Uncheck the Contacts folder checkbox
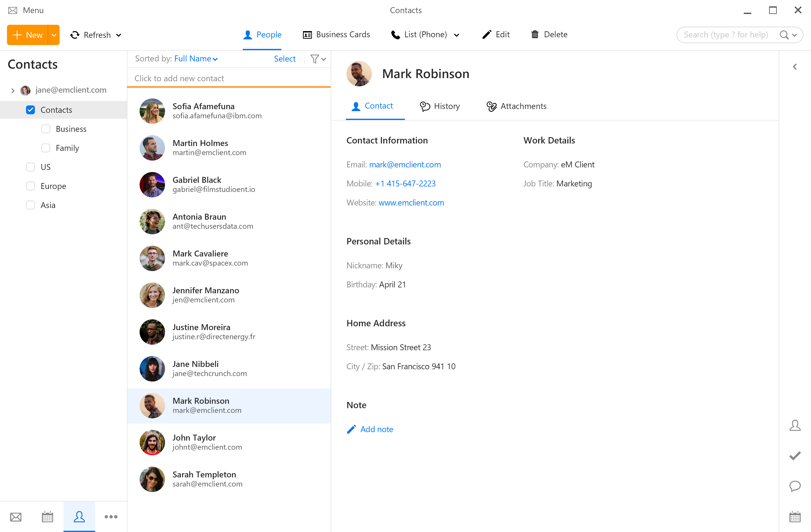This screenshot has width=811, height=532. point(30,109)
